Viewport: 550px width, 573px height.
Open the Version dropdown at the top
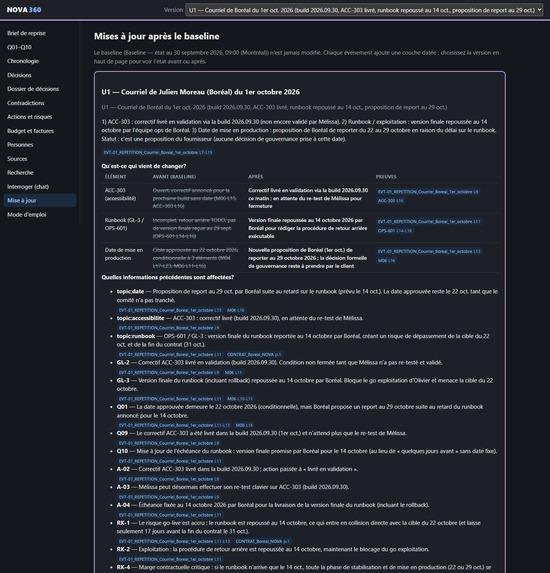click(x=364, y=10)
